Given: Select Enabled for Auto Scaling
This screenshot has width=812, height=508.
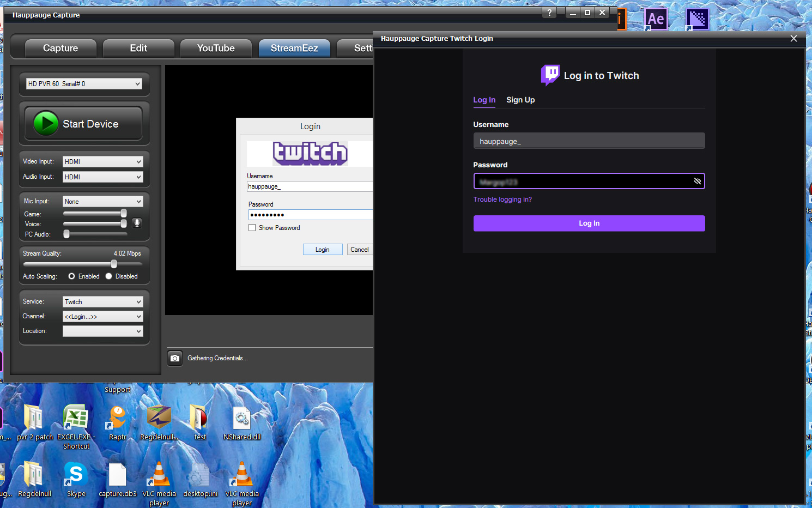Looking at the screenshot, I should coord(72,276).
